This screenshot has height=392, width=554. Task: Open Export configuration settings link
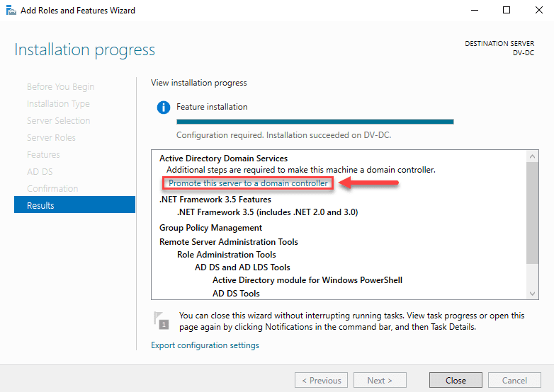click(205, 345)
